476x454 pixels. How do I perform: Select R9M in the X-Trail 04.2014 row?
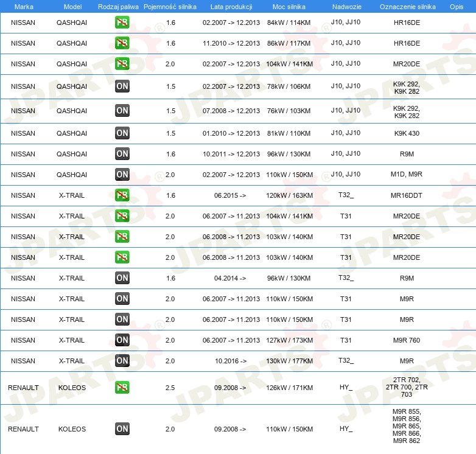click(407, 278)
